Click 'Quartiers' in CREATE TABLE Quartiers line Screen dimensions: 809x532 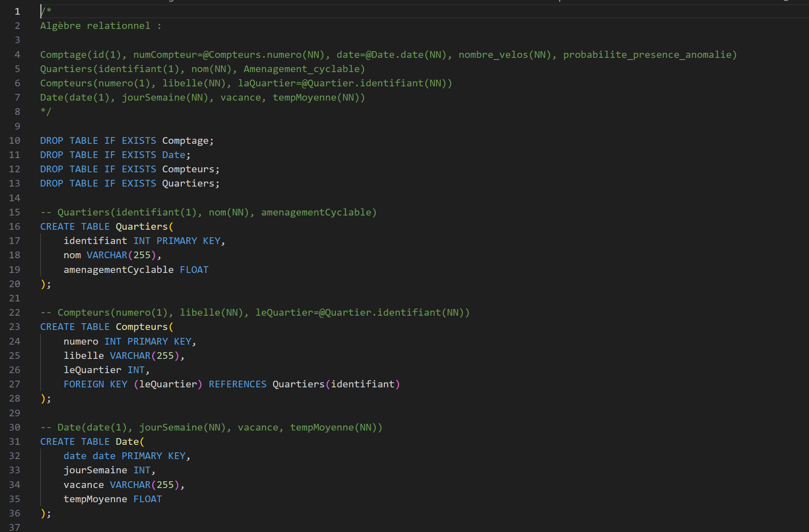click(x=141, y=227)
